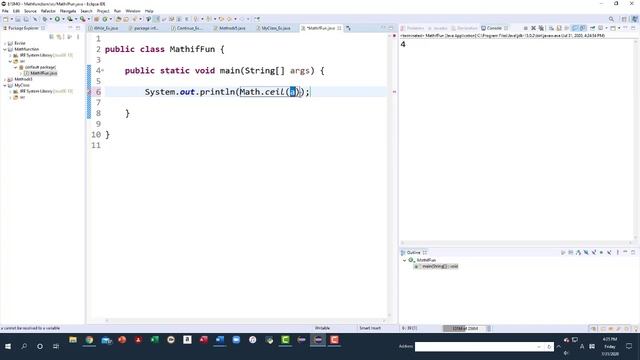Collapse the src folder under Mathfunction
Image resolution: width=640 pixels, height=360 pixels.
pyautogui.click(x=10, y=61)
